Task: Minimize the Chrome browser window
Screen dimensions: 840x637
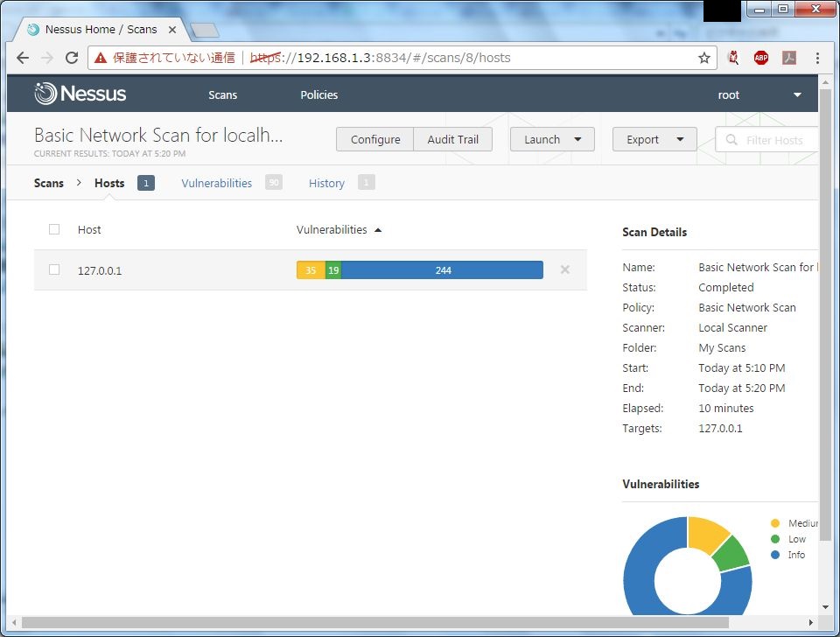Action: click(x=759, y=9)
